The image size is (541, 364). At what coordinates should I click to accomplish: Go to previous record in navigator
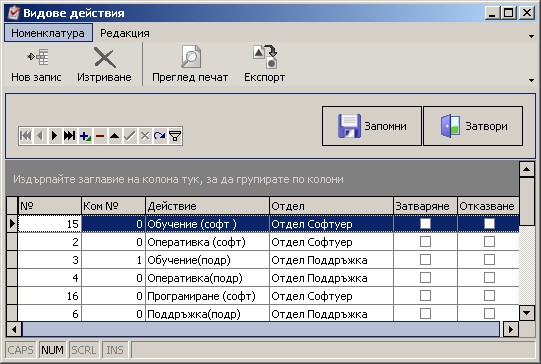[40, 136]
